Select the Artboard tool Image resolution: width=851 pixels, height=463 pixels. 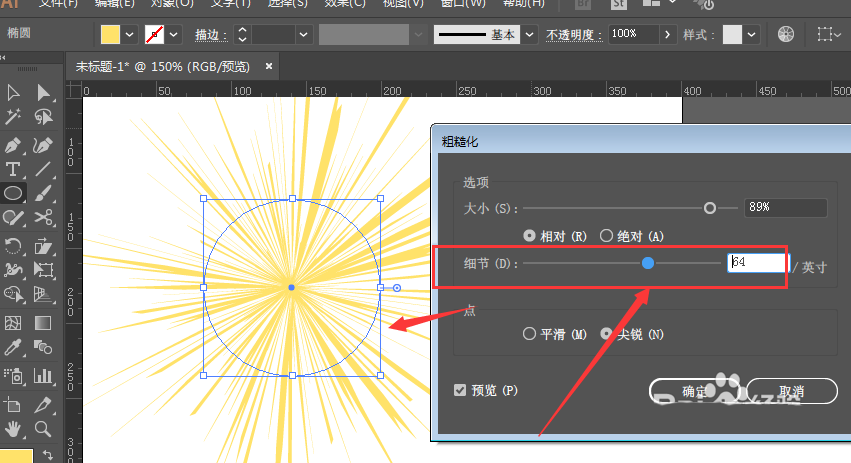[x=13, y=405]
